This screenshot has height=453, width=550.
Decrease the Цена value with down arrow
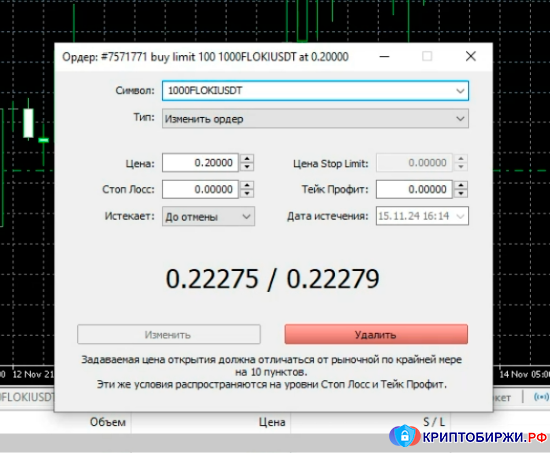247,167
